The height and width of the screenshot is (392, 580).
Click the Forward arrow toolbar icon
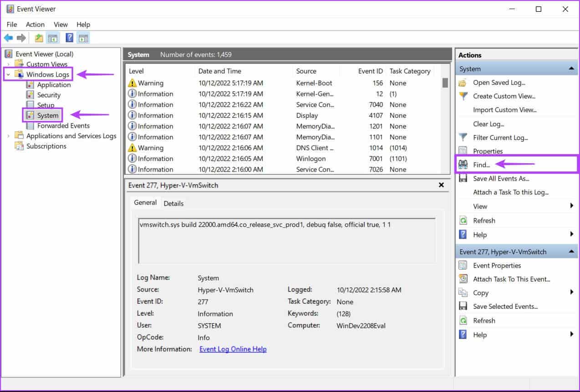[x=21, y=38]
